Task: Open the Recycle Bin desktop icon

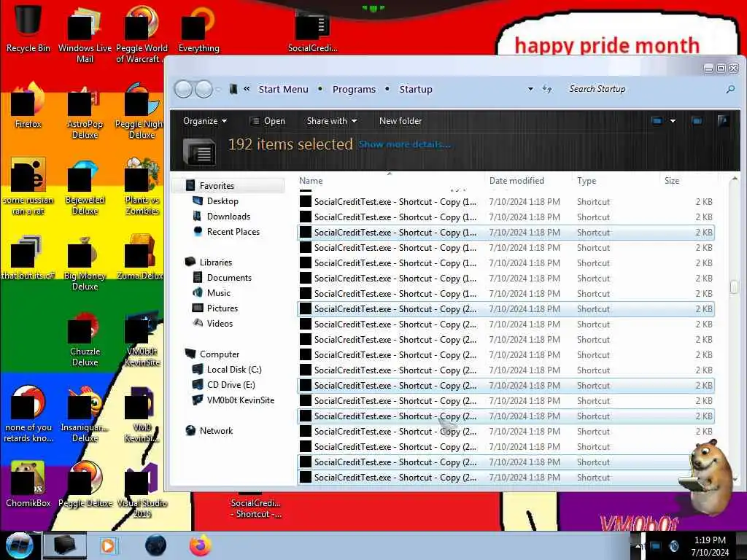Action: 28,28
